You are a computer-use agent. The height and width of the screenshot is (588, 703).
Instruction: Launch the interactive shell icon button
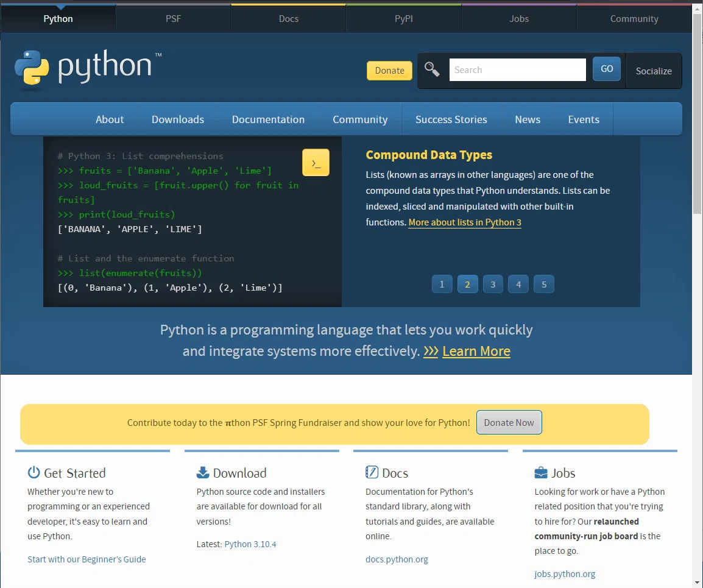click(x=316, y=162)
